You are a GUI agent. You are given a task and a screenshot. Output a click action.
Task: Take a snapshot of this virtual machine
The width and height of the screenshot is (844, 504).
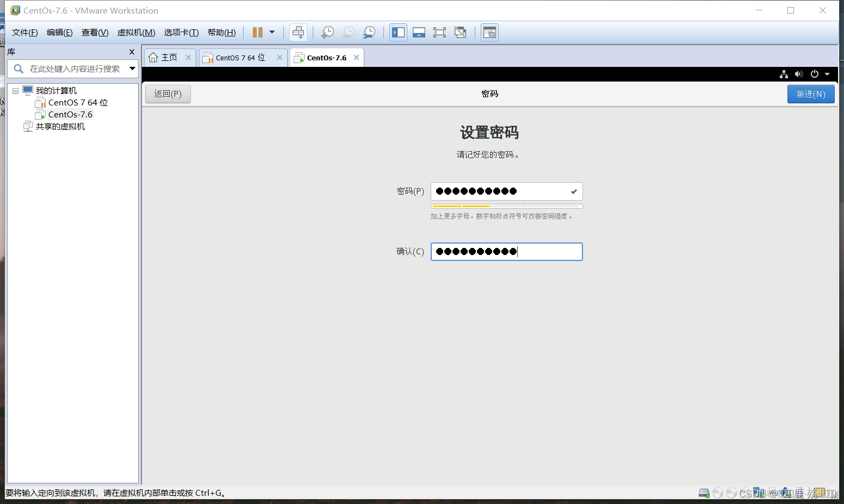(327, 33)
